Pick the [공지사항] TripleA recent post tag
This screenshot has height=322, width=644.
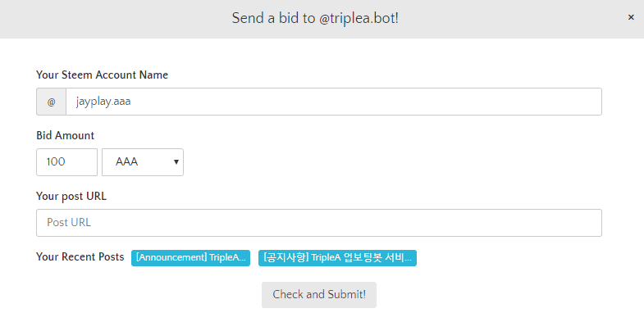(x=338, y=258)
